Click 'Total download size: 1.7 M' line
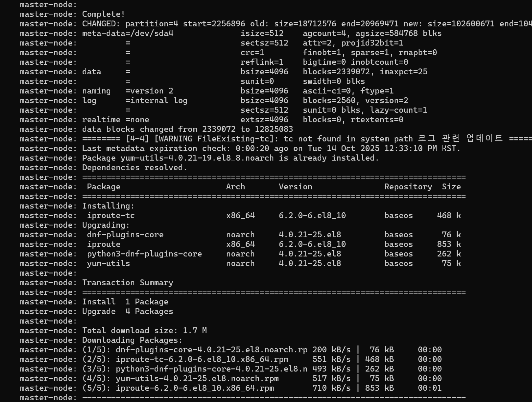Screen dimensions: 532x402 point(144,330)
